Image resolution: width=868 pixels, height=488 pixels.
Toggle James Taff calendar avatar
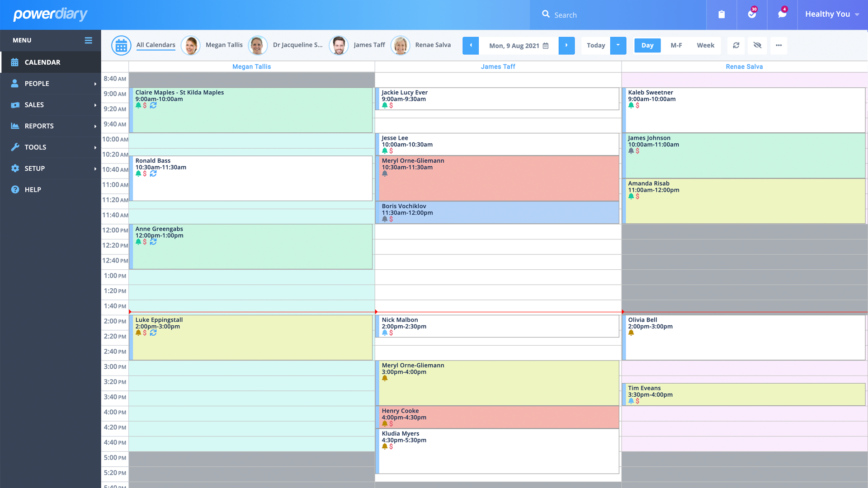tap(338, 45)
